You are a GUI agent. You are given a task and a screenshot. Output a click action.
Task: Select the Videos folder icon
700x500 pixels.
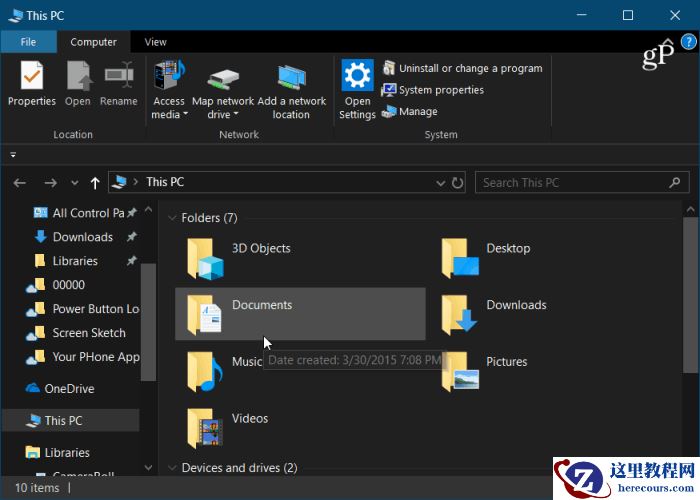pyautogui.click(x=204, y=429)
